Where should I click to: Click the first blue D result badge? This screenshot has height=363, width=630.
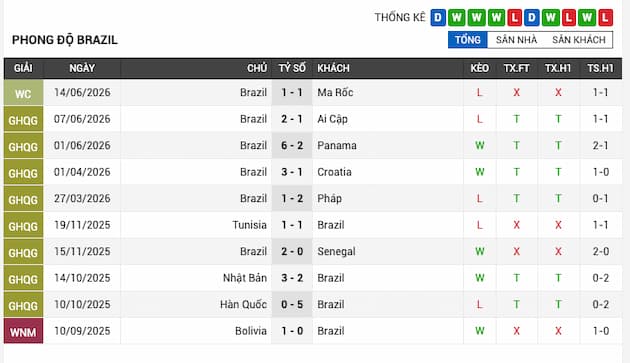tap(438, 18)
